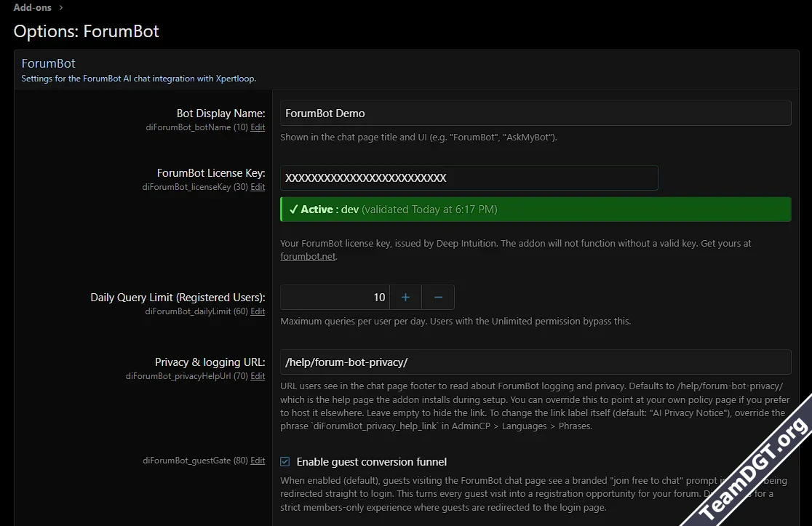
Task: Click the Maximum queries per user description
Action: click(x=455, y=321)
